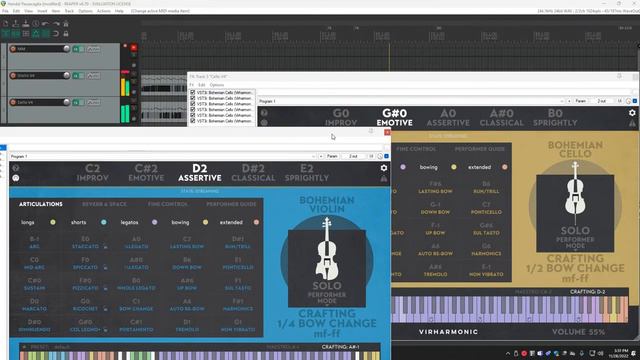Arm record on the first track

coord(13,49)
